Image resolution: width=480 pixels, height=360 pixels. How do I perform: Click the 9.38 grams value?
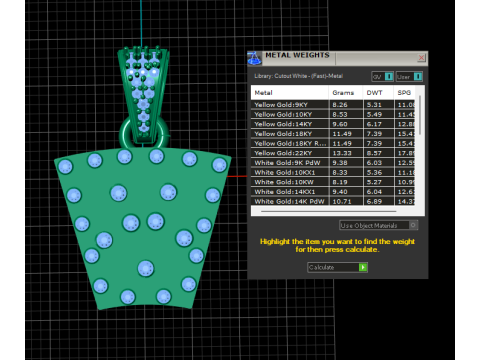(x=340, y=163)
